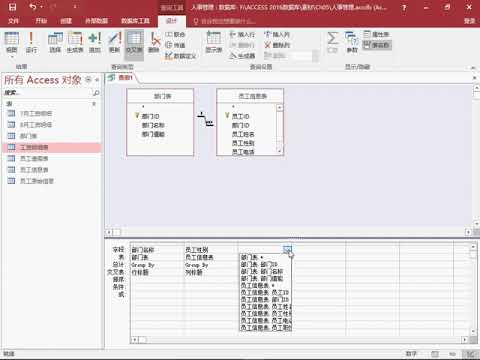Toggle the 属性表 (Property Sheet) button
The width and height of the screenshot is (480, 360).
(377, 34)
